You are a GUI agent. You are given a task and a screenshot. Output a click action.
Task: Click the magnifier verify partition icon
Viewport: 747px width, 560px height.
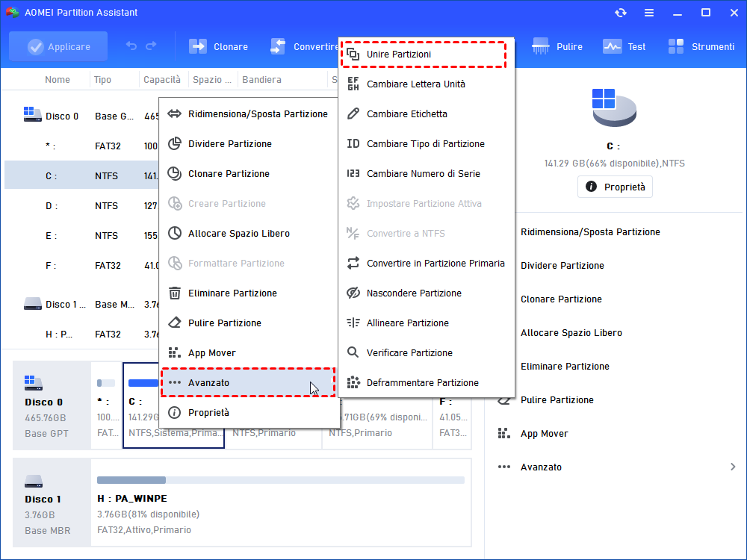point(353,352)
